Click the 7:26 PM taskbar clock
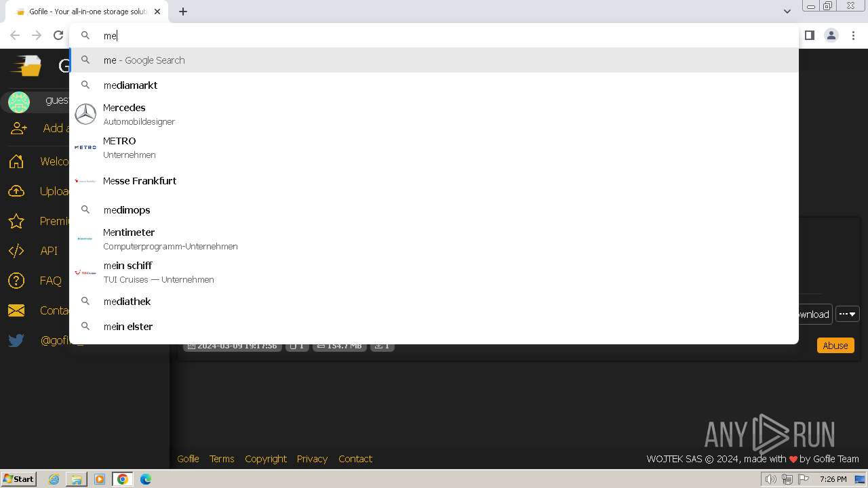The height and width of the screenshot is (488, 868). coord(833,479)
